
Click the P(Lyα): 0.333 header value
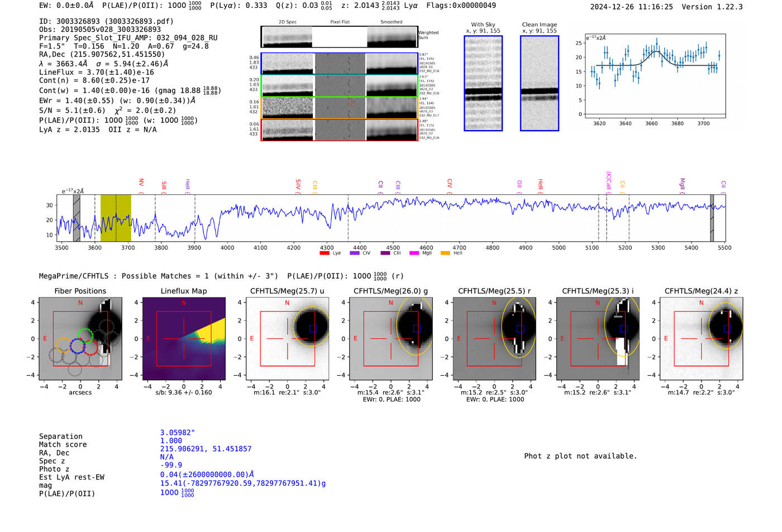pos(239,6)
